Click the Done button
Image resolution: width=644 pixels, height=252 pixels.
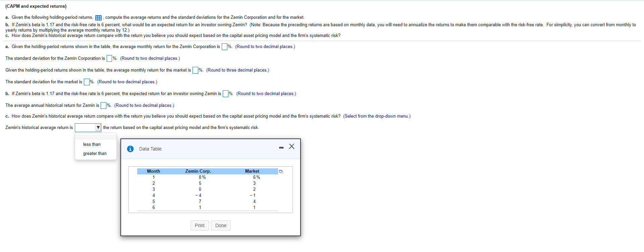click(x=221, y=225)
